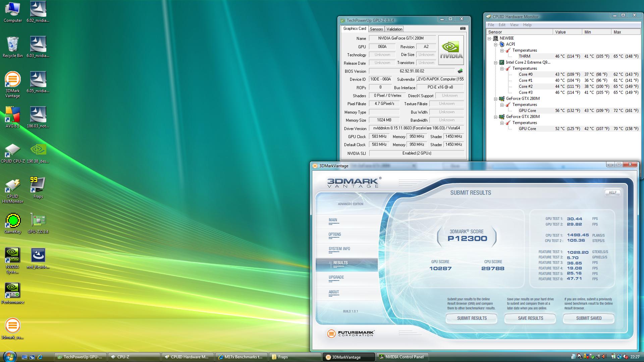Click SAVE RESULTS button in 3DMark Vantage
Screen dimensions: 644x362
(530, 318)
